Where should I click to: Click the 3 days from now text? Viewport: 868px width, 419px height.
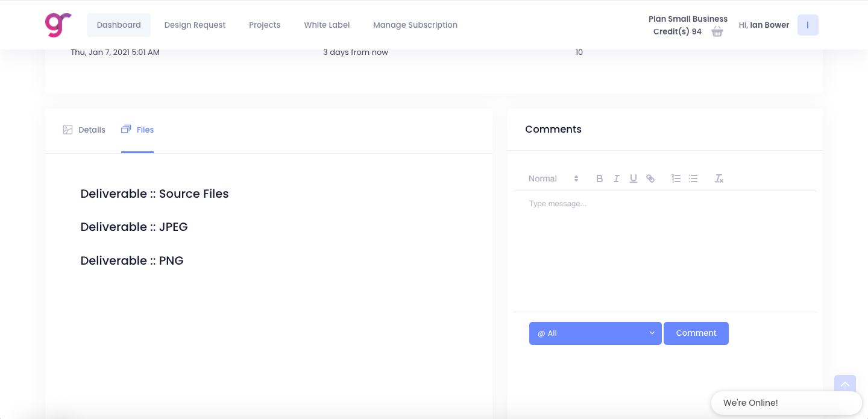(356, 52)
